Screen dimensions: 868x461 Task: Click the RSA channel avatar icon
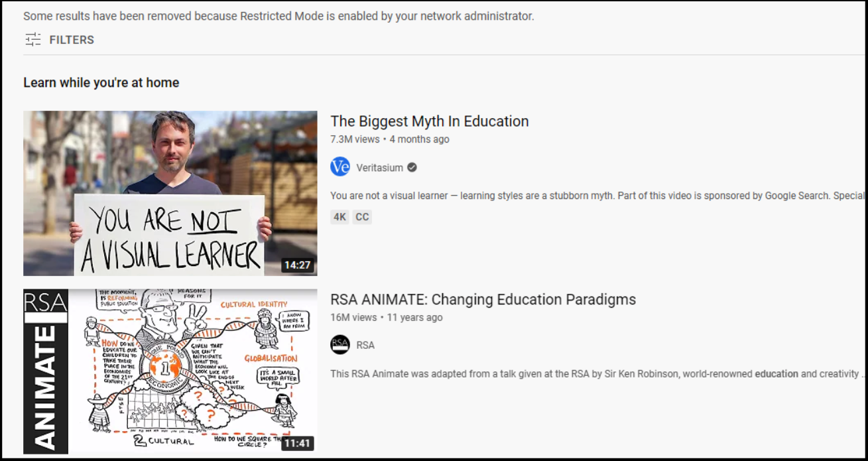coord(340,345)
